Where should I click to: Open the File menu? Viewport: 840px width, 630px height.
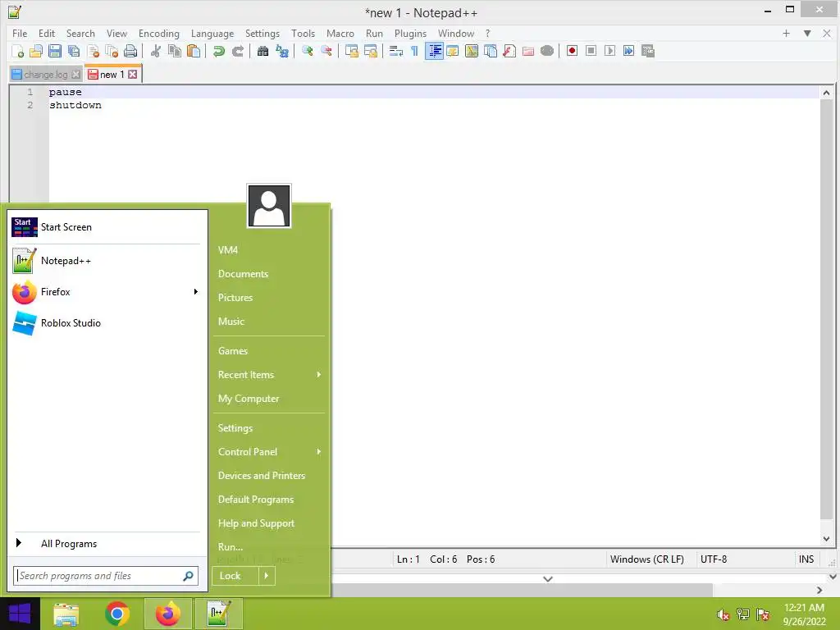pyautogui.click(x=20, y=33)
